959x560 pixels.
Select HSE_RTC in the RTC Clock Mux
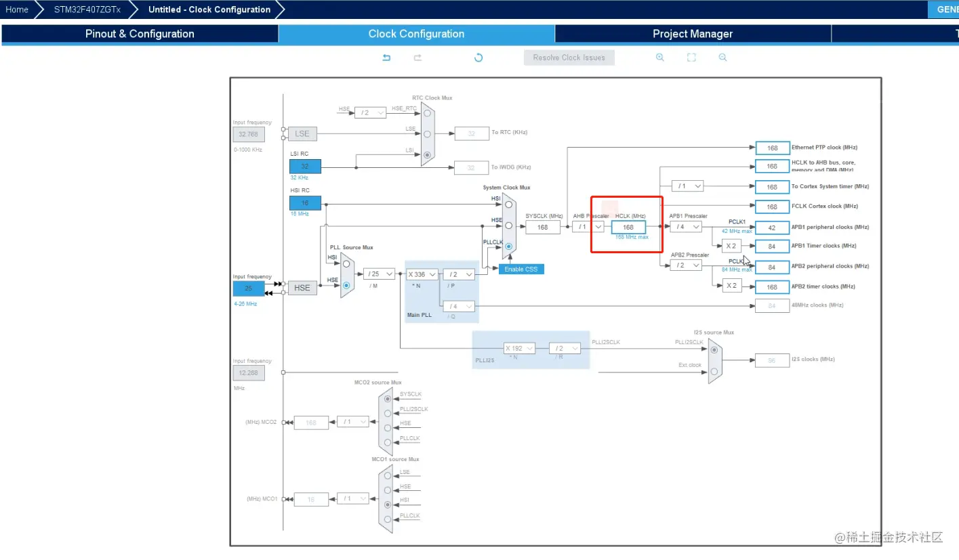427,113
